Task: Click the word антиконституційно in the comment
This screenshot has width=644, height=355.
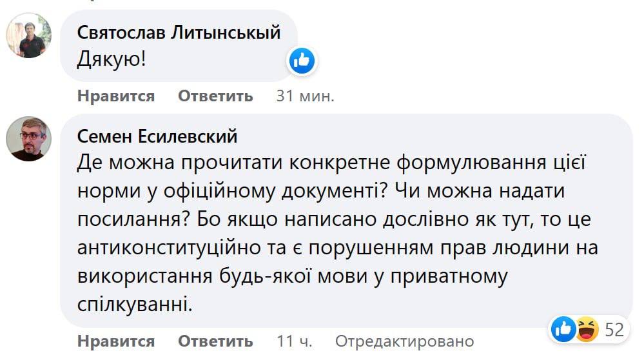Action: [x=175, y=248]
